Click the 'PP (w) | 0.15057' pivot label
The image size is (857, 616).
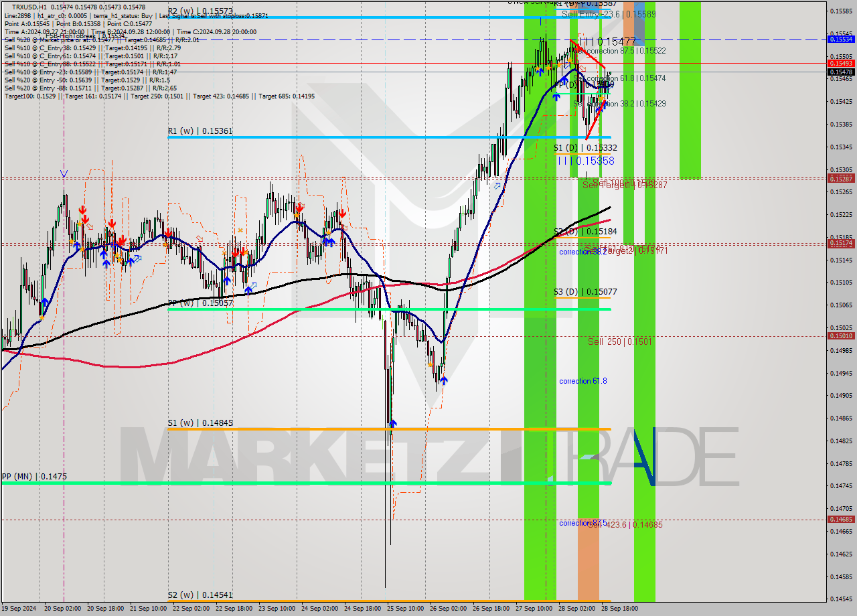(x=200, y=303)
